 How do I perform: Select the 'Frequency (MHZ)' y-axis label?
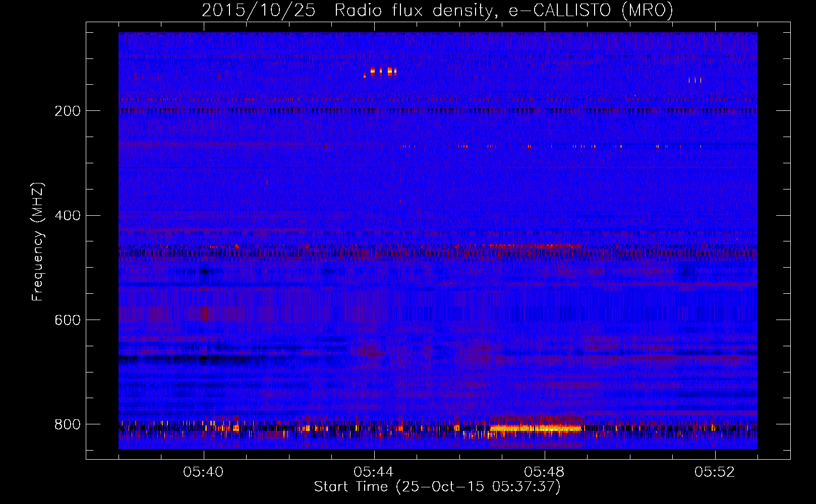[x=37, y=242]
